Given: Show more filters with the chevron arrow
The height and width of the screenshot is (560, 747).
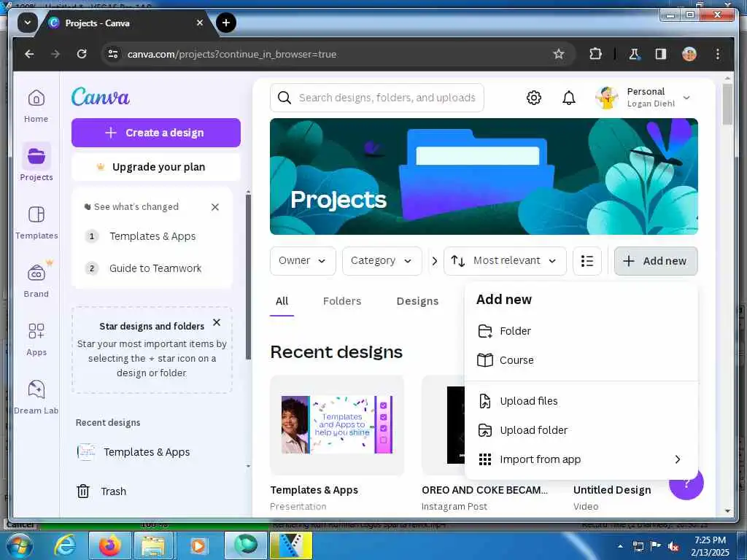Looking at the screenshot, I should coord(434,261).
